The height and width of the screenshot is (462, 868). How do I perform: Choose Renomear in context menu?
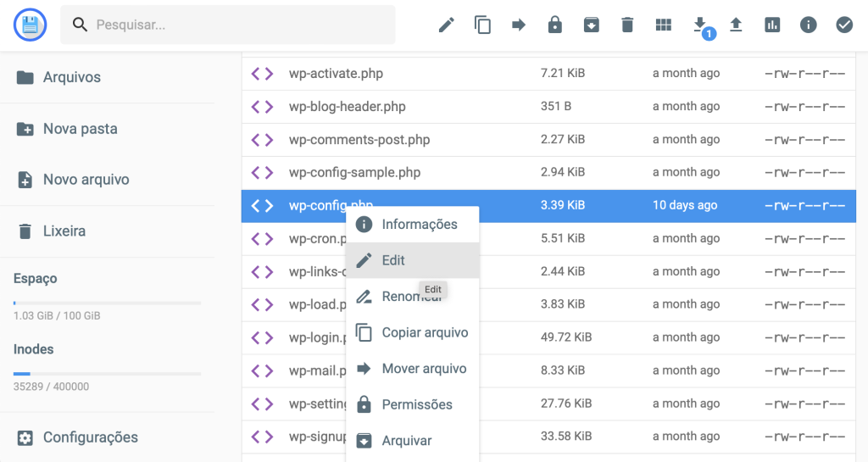413,297
